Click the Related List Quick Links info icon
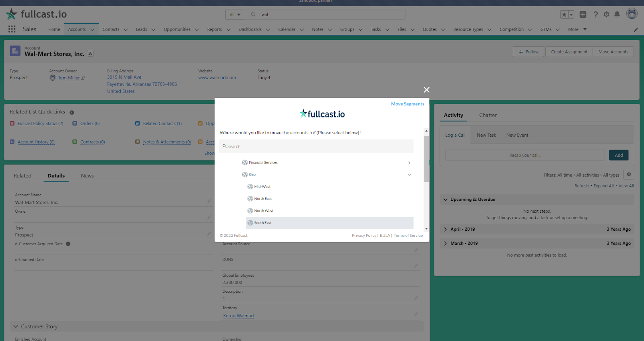 point(72,113)
